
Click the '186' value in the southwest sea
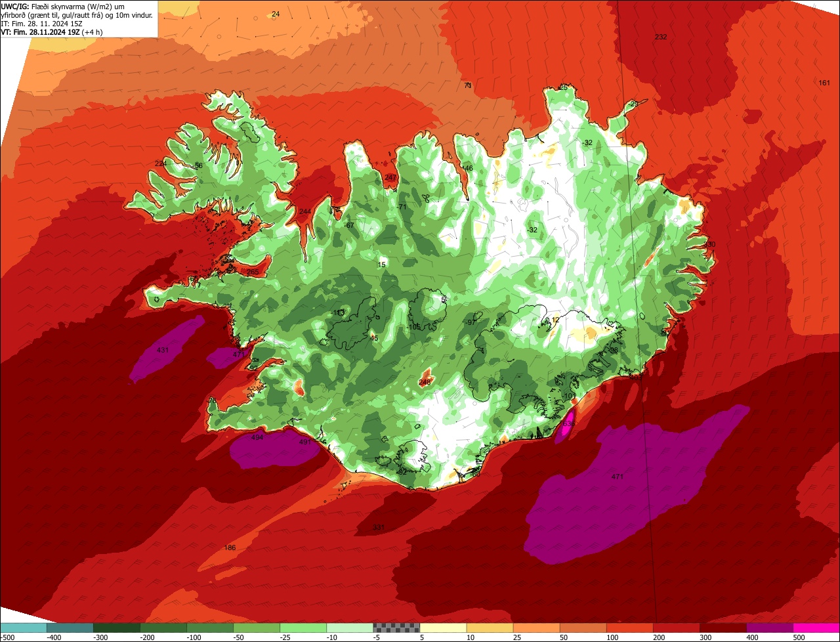(x=230, y=547)
